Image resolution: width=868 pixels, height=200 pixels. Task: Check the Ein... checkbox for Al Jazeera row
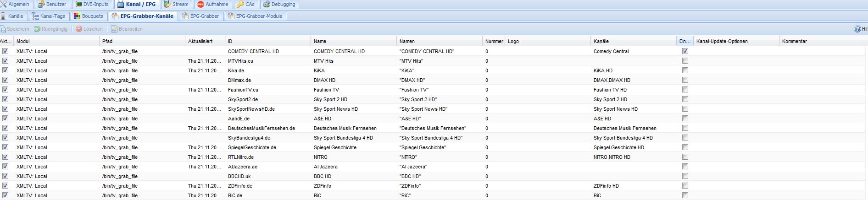pyautogui.click(x=685, y=167)
